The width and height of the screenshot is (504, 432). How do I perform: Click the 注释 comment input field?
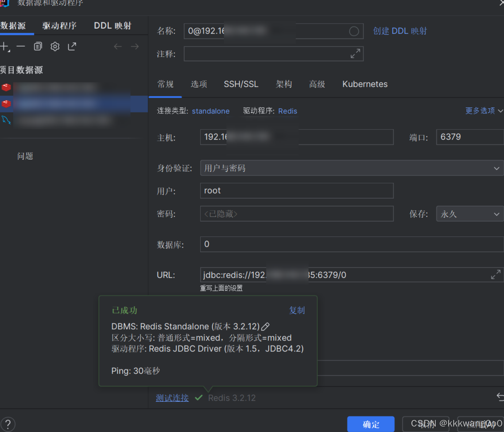click(x=274, y=54)
